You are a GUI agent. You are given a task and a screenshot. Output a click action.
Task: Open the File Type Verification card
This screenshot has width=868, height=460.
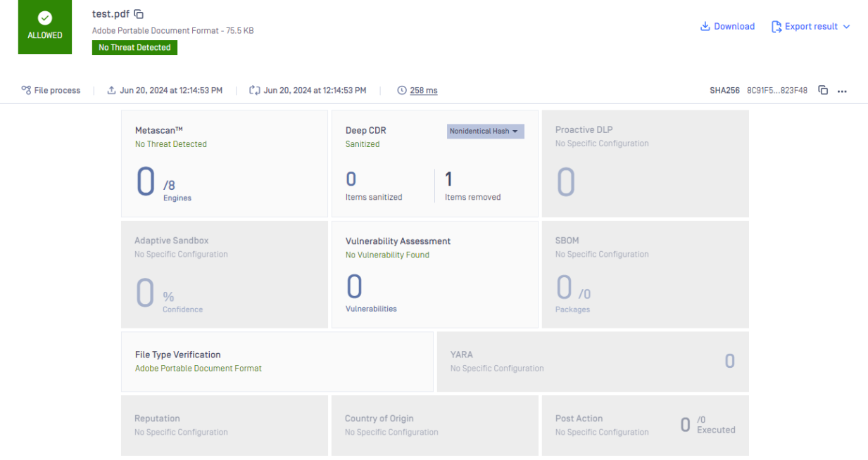(277, 362)
